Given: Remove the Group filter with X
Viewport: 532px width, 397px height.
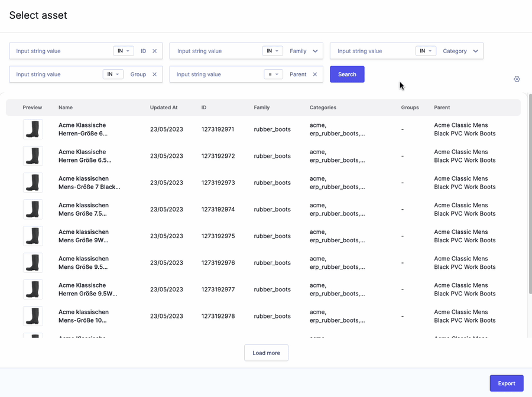Looking at the screenshot, I should click(155, 74).
